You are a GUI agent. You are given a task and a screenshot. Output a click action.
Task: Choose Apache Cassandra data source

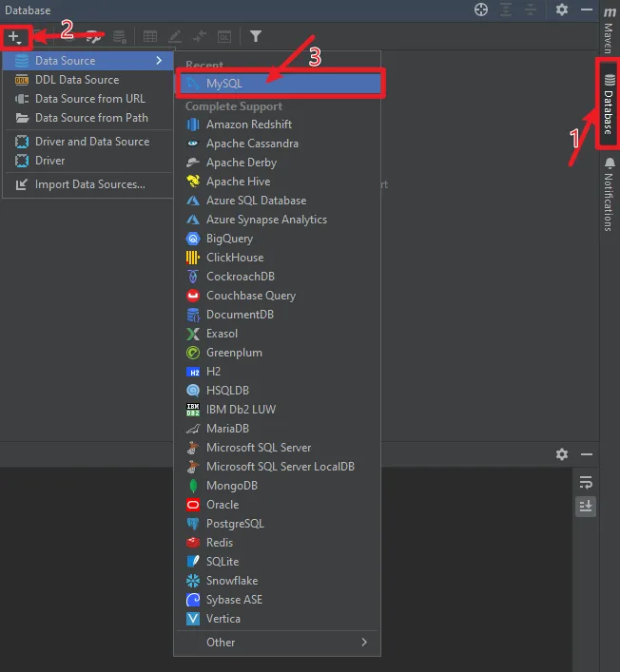pyautogui.click(x=277, y=144)
